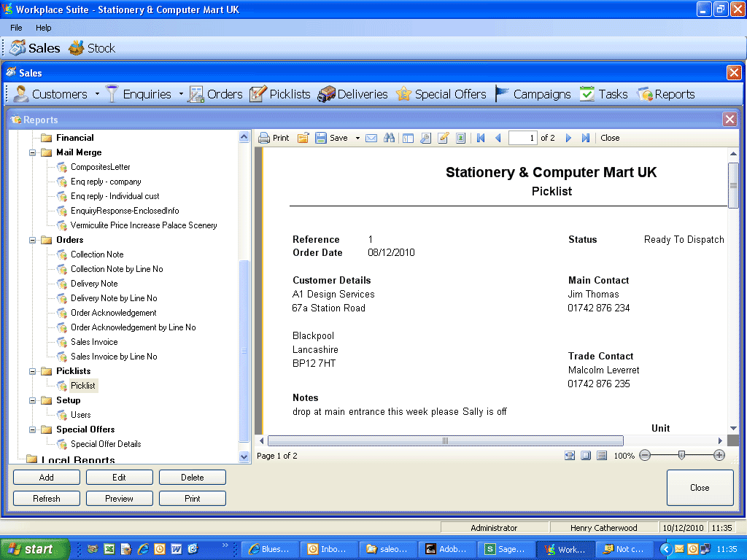Open the Save dropdown arrow in viewer toolbar
The image size is (747, 560).
pos(357,138)
